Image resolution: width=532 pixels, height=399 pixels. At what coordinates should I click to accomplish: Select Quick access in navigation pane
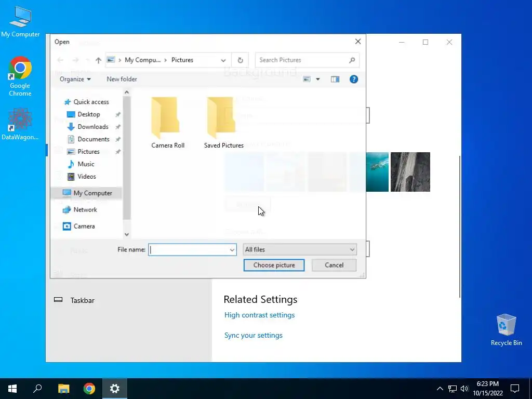tap(87, 102)
